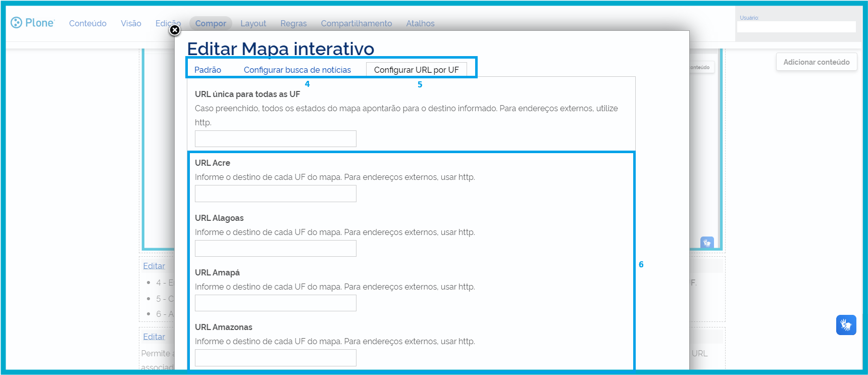Viewport: 868px width, 375px height.
Task: Click the 'URL Acre' label text
Action: pyautogui.click(x=213, y=163)
